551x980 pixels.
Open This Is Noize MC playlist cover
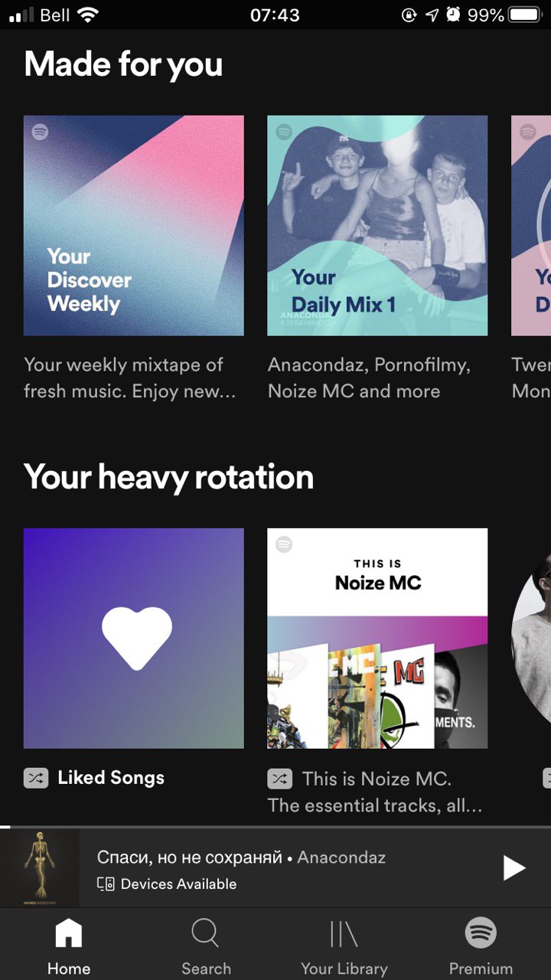click(377, 639)
